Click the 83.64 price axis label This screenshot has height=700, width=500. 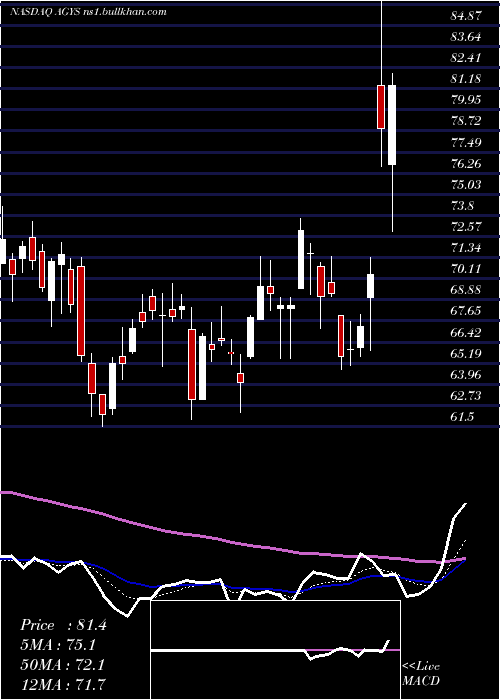point(466,37)
